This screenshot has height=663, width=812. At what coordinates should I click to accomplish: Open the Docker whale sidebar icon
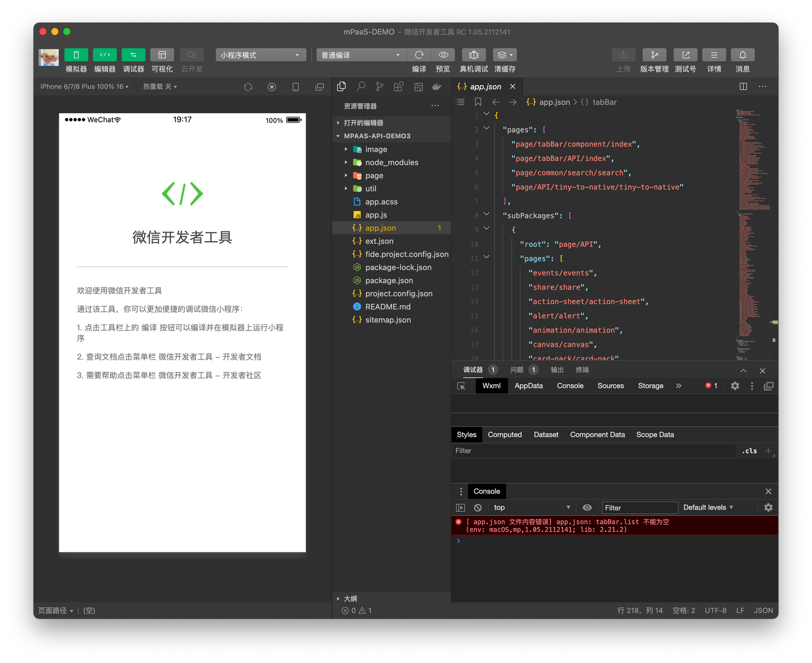click(x=437, y=87)
